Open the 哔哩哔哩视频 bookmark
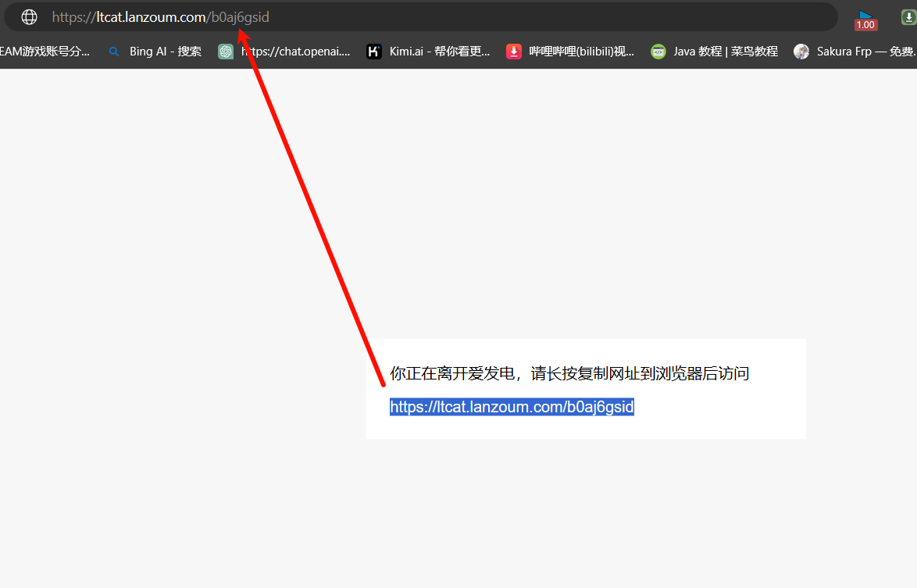This screenshot has height=588, width=917. [570, 51]
